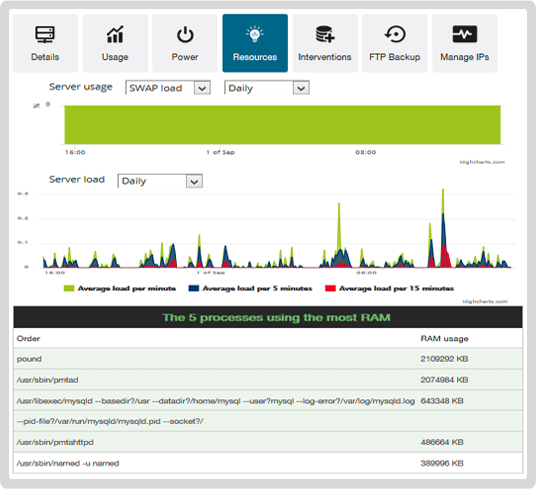Expand the SWAP load dropdown
The height and width of the screenshot is (489, 536).
(168, 88)
